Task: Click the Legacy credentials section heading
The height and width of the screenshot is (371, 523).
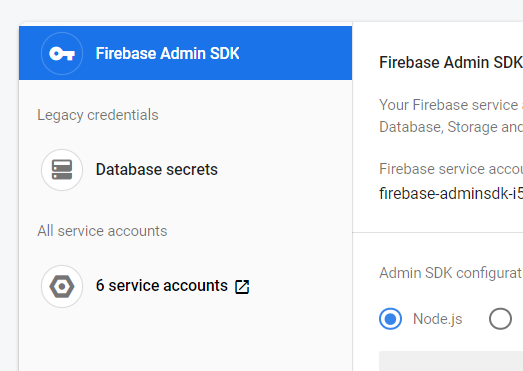Action: pyautogui.click(x=98, y=115)
